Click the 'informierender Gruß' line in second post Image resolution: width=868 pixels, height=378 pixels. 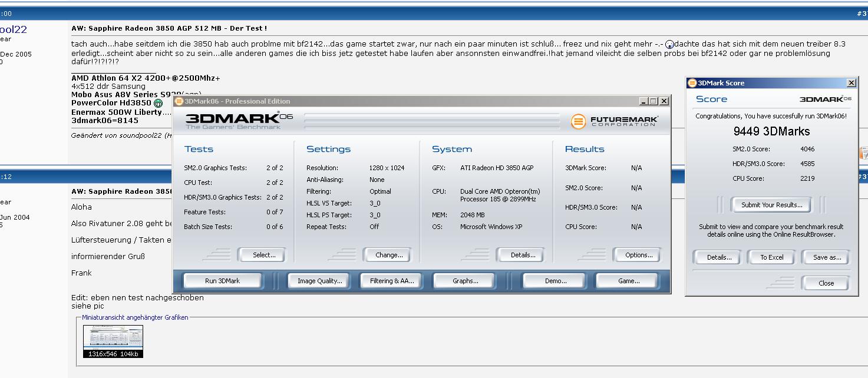pyautogui.click(x=108, y=257)
